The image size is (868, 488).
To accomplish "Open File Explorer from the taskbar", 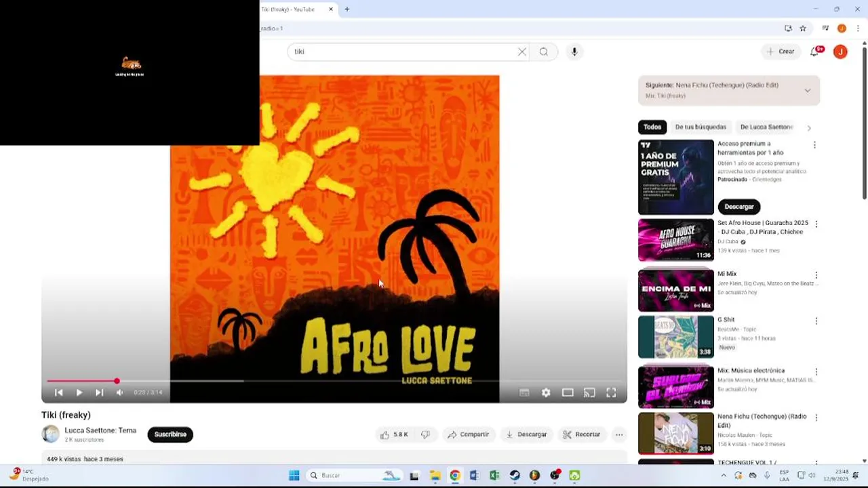I will pos(435,476).
